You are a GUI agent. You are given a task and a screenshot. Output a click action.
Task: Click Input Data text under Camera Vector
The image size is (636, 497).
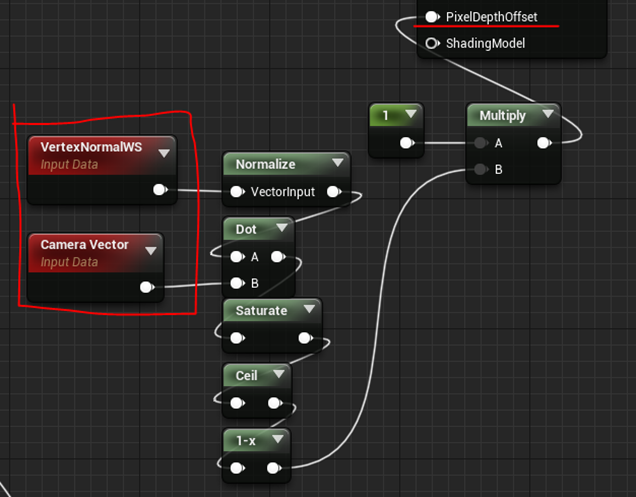coord(69,262)
